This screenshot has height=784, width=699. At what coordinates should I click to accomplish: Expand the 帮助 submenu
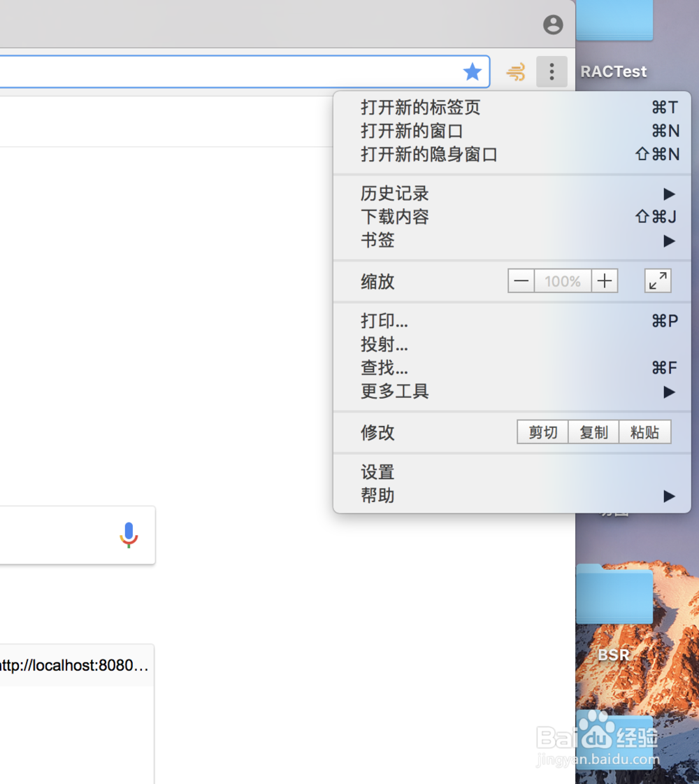click(512, 495)
